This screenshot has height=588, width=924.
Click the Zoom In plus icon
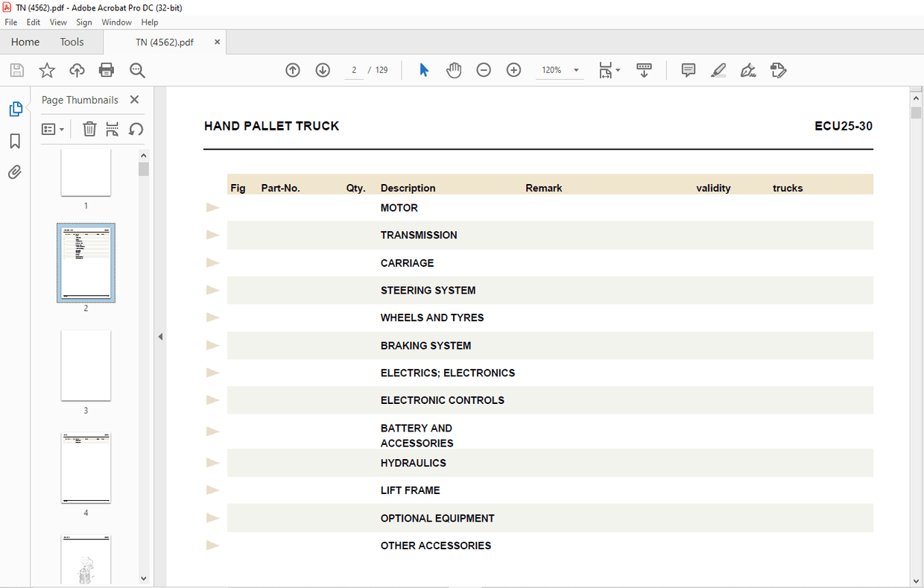513,70
